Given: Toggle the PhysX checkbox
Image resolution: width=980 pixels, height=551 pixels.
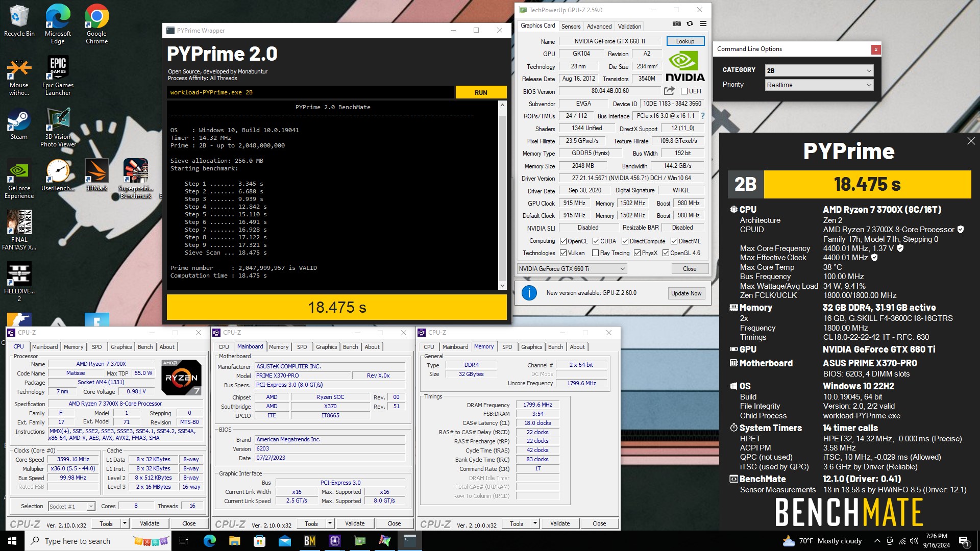Looking at the screenshot, I should pyautogui.click(x=637, y=253).
